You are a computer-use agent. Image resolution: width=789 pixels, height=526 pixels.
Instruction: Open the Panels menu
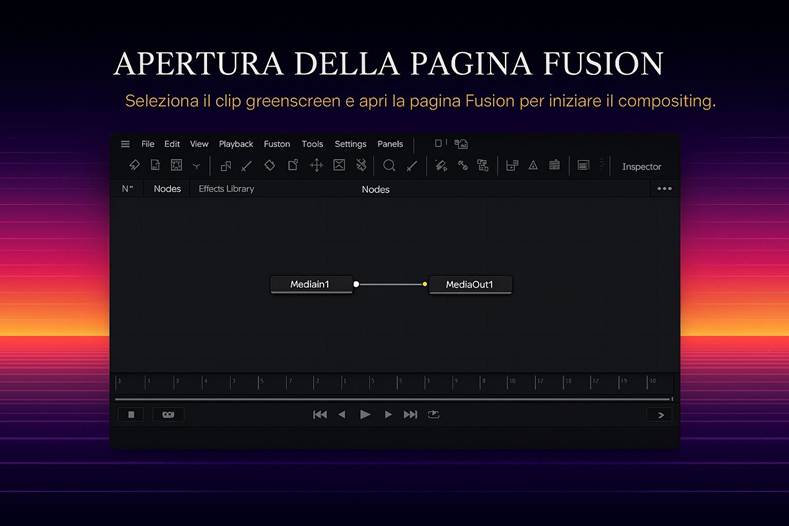(390, 144)
